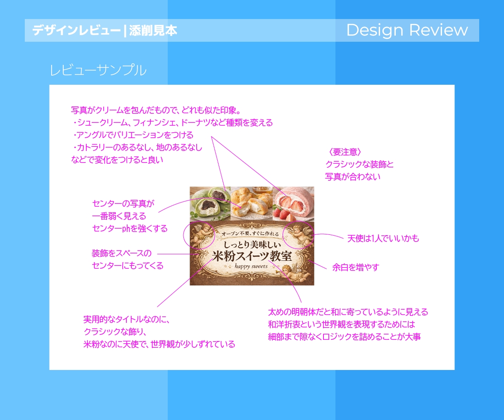The height and width of the screenshot is (420, 504).
Task: Select the line "太めの明朝体だと和に寄っているように見える"
Action: point(348,312)
